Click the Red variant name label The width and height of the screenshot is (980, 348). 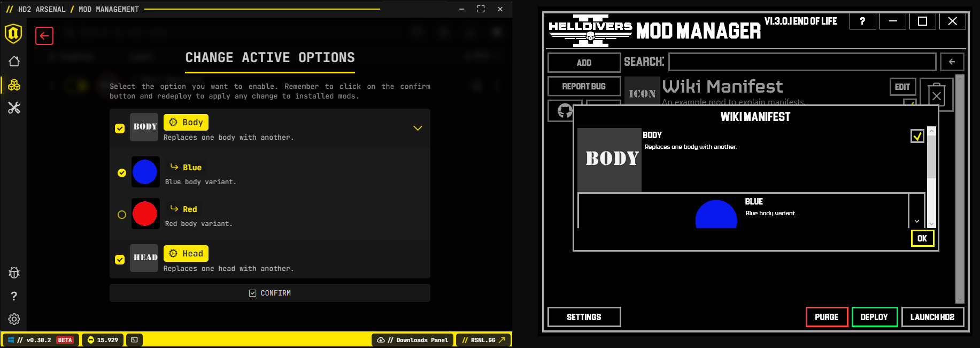click(x=190, y=209)
